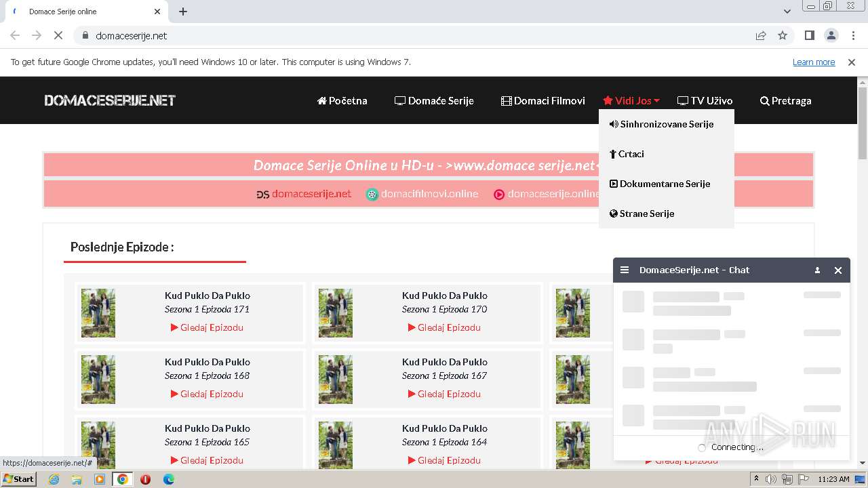The height and width of the screenshot is (488, 868).
Task: Open Microsoft Edge from the taskbar
Action: [169, 479]
